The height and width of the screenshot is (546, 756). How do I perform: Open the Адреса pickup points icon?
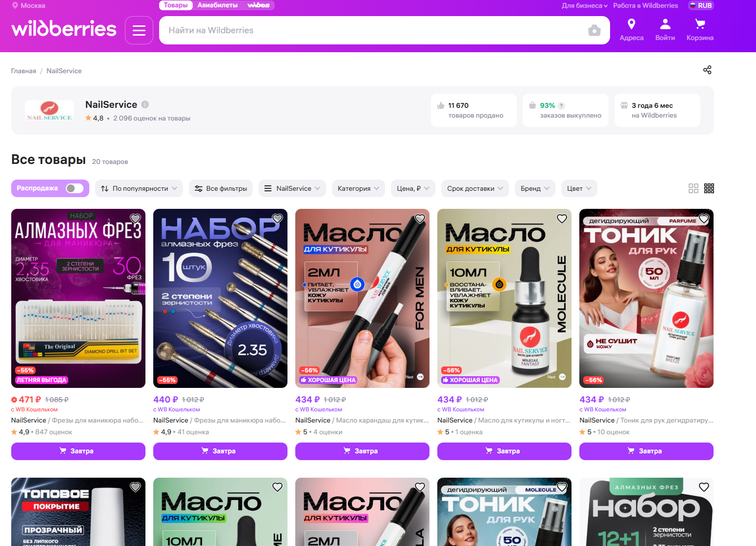pos(632,30)
